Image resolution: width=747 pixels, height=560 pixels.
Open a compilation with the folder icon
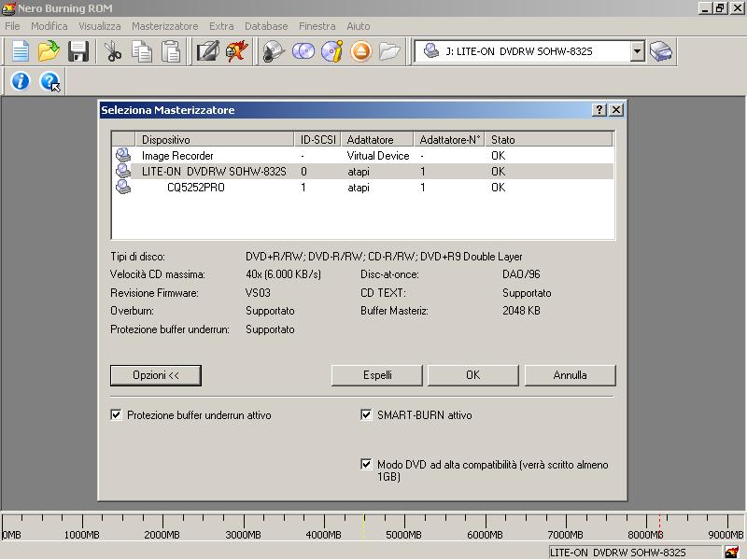(x=49, y=51)
